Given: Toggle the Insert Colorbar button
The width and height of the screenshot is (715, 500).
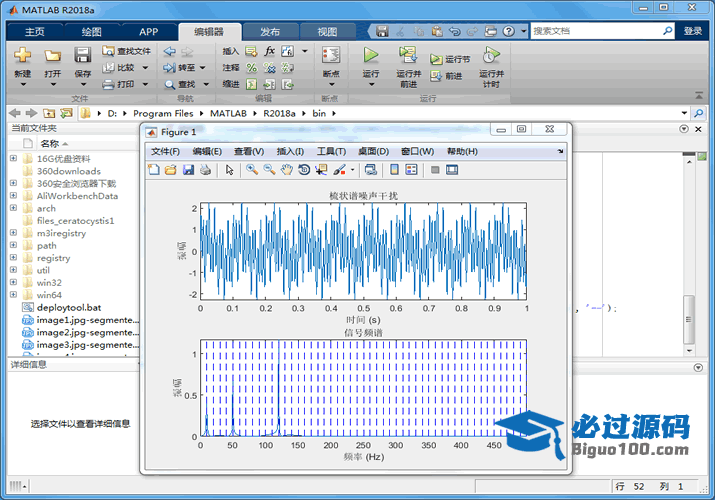Looking at the screenshot, I should (394, 170).
